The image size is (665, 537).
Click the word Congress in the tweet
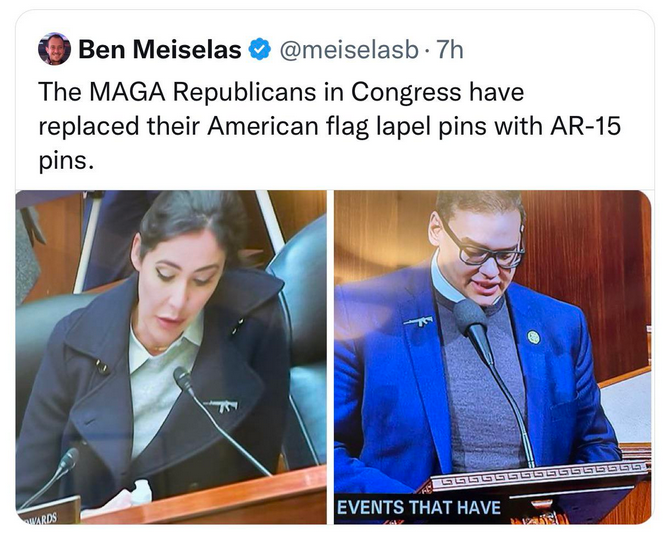coord(406,93)
